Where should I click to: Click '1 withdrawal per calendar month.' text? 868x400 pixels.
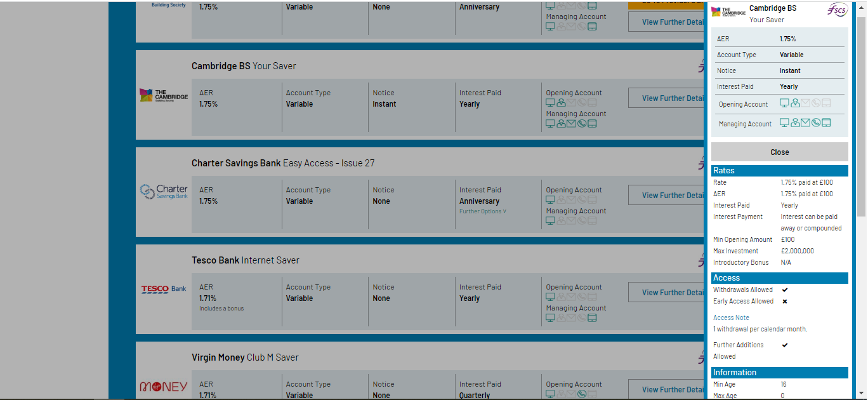pos(760,329)
